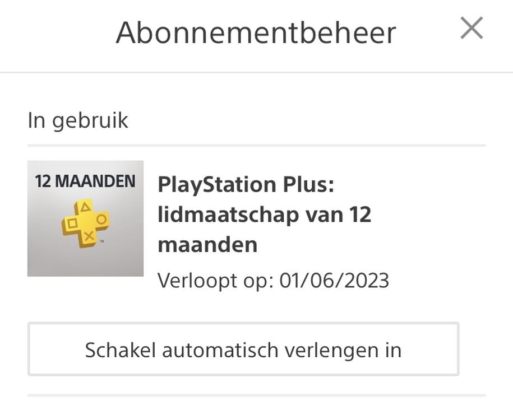Click the trademark mark beside the Plus logo
This screenshot has height=420, width=513.
101,241
